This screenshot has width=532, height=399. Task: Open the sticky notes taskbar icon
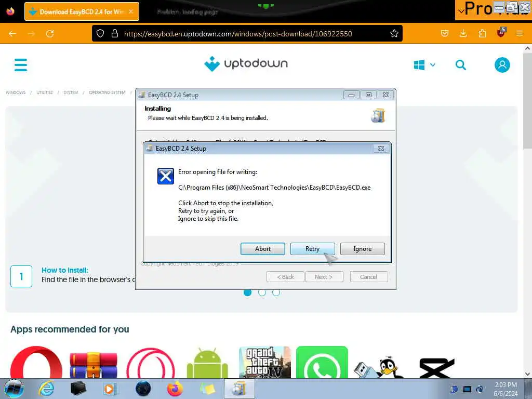[x=207, y=389]
